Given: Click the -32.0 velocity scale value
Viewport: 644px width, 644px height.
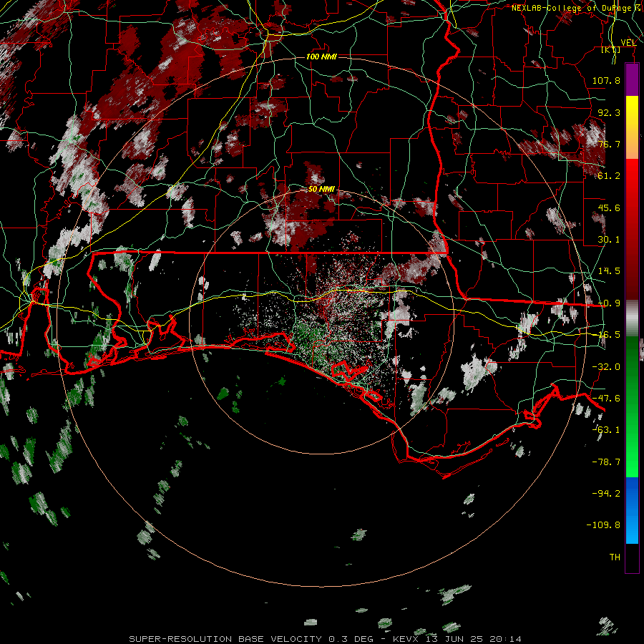Looking at the screenshot, I should coord(606,367).
